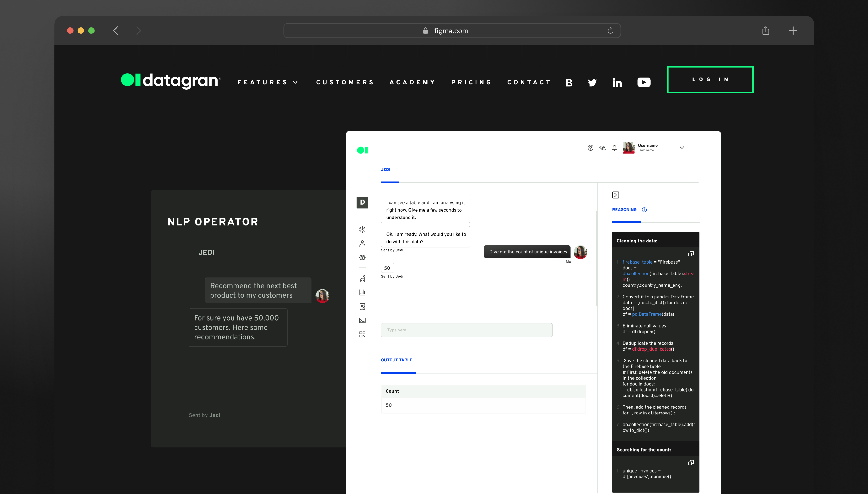Open the network polygon sidebar icon

point(362,258)
